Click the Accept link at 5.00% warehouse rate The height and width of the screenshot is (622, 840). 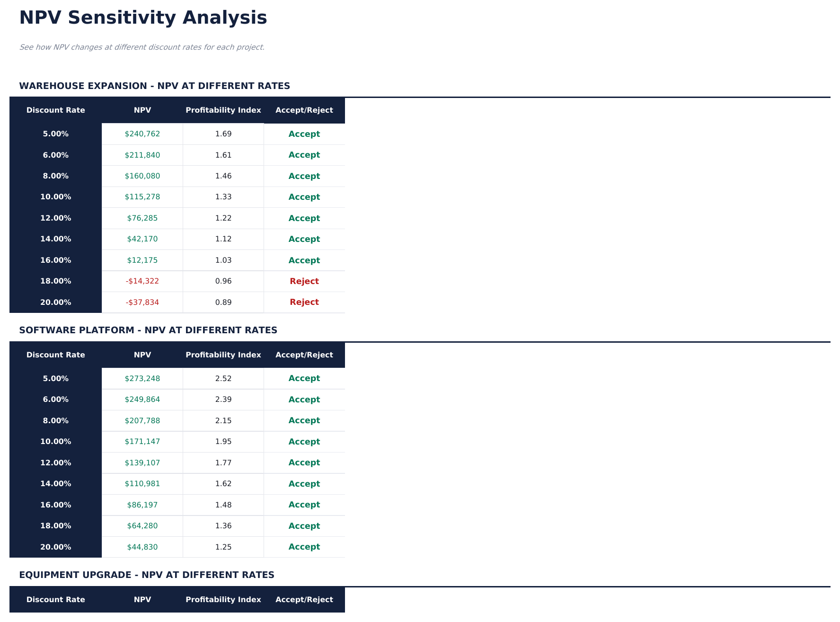(304, 134)
